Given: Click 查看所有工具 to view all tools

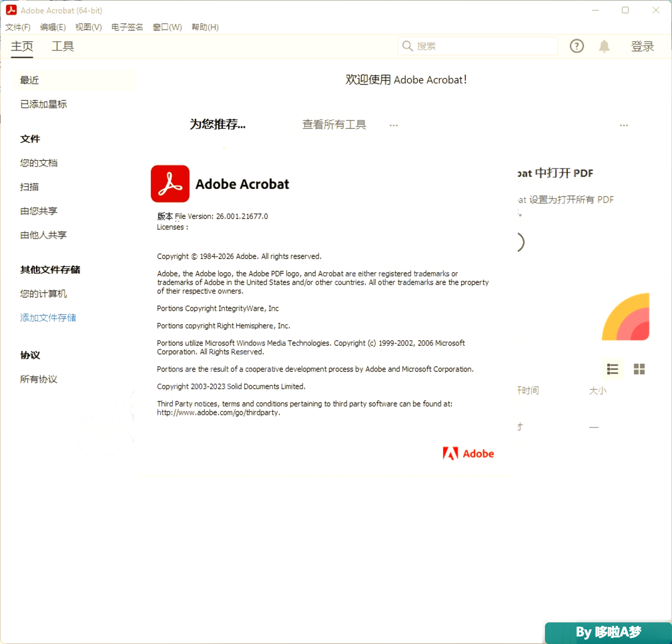Looking at the screenshot, I should click(x=334, y=124).
